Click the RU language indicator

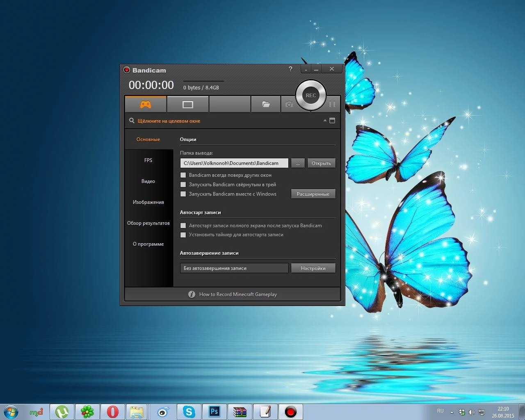click(x=440, y=411)
